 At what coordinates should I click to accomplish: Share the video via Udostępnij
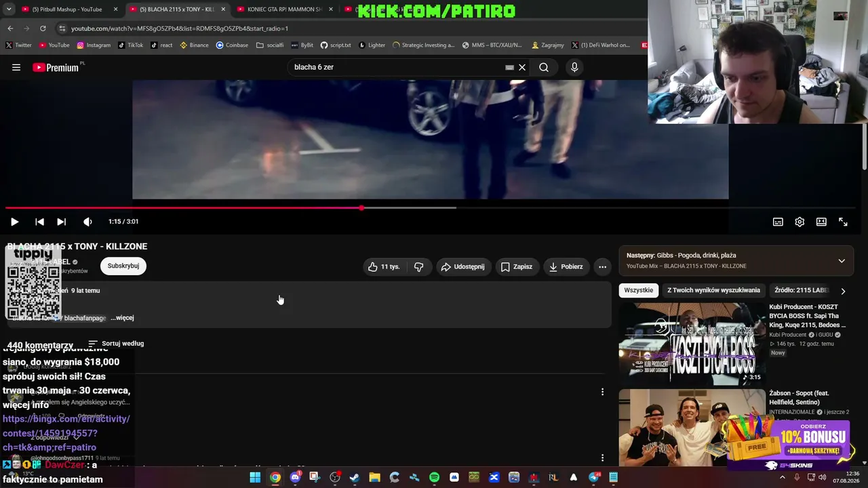pyautogui.click(x=463, y=267)
